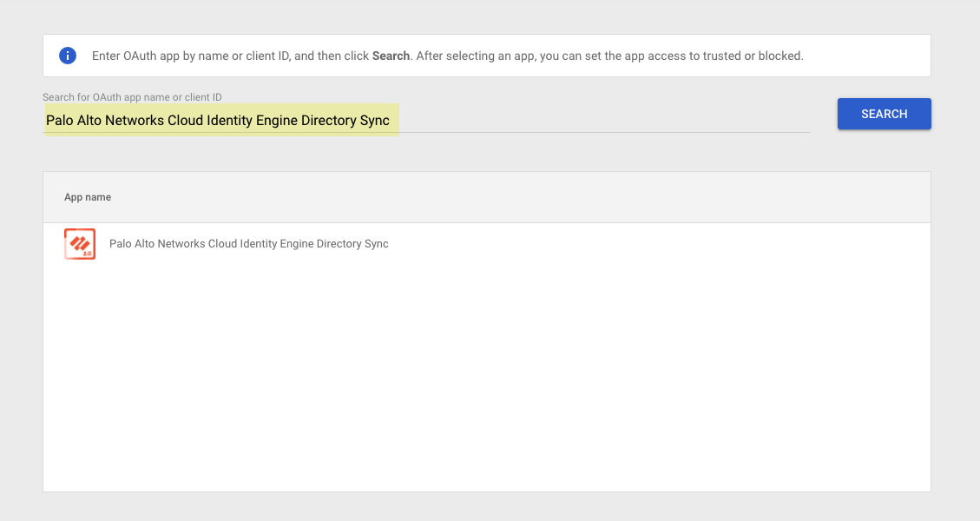
Task: Select the Palo Alto Networks Directory Sync result
Action: pos(248,244)
